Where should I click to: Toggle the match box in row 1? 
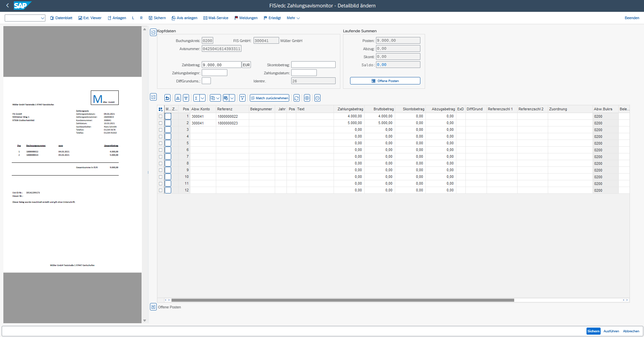168,116
